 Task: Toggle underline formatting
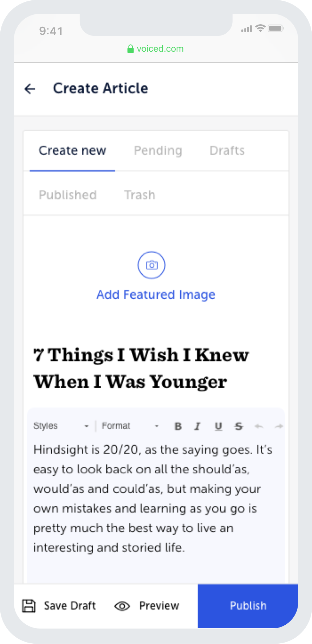[218, 426]
